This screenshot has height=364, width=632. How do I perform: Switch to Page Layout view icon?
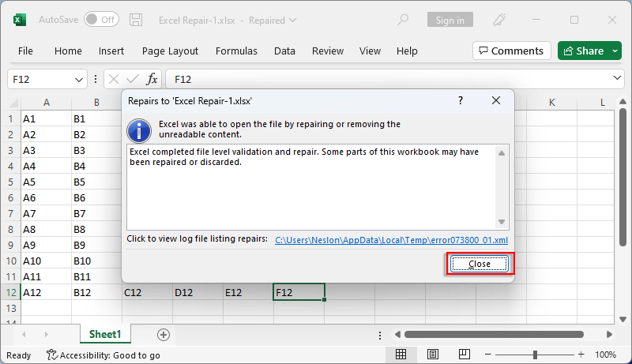[433, 355]
